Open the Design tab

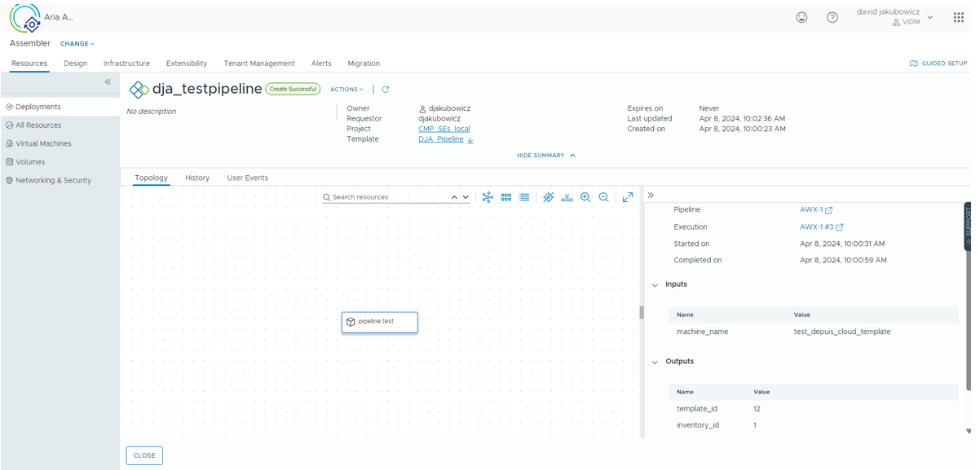pyautogui.click(x=75, y=64)
